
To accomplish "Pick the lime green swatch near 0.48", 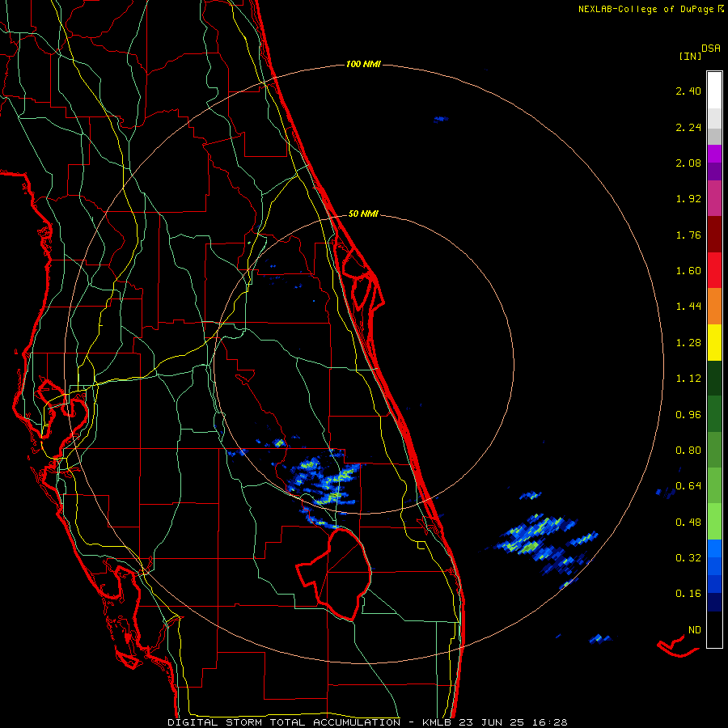I will pos(714,522).
